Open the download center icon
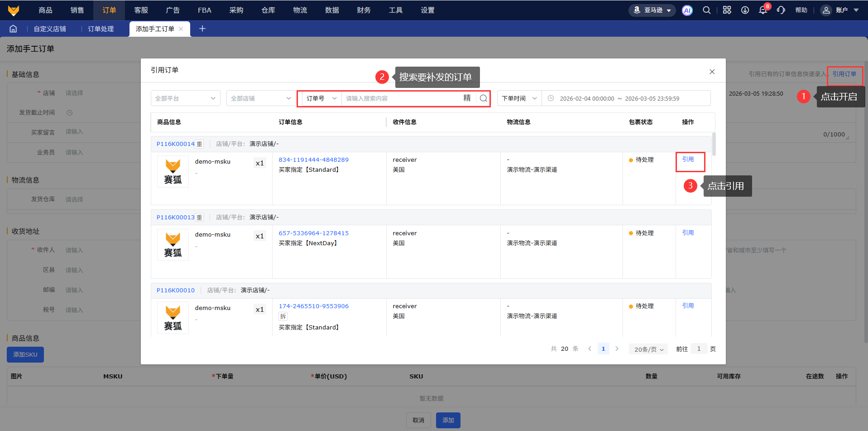The height and width of the screenshot is (431, 868). point(745,10)
